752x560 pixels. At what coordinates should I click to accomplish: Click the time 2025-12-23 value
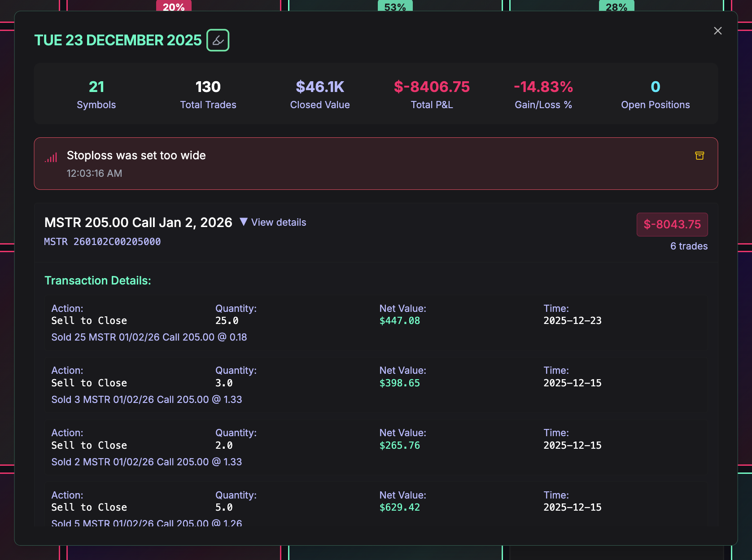coord(573,320)
